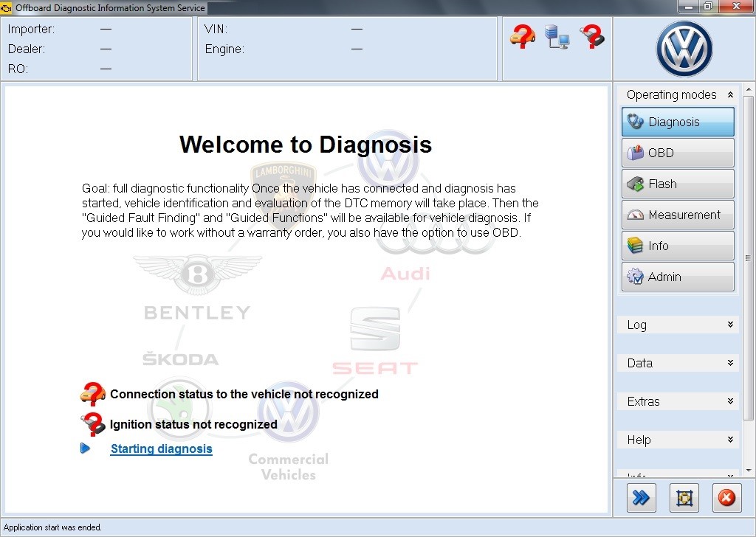
Task: Click the 'VIN:' label
Action: click(x=216, y=29)
